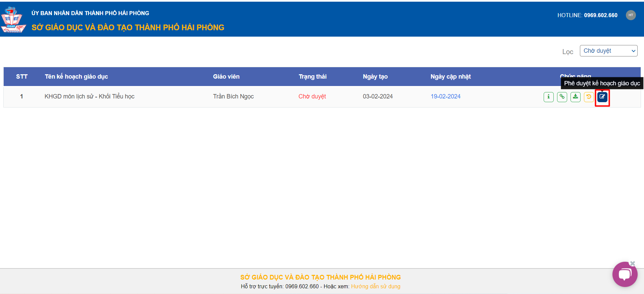The height and width of the screenshot is (294, 644).
Task: Click the 19-02-2024 updated date link
Action: click(x=445, y=96)
